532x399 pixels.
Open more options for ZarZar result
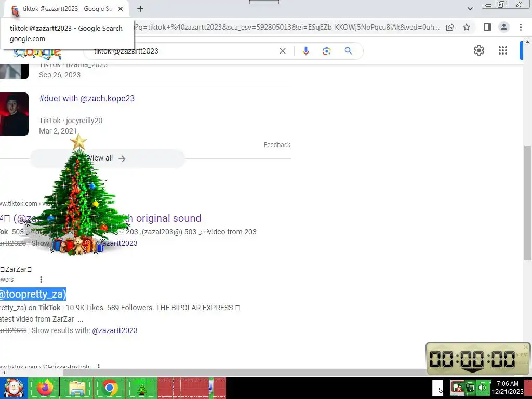[41, 279]
